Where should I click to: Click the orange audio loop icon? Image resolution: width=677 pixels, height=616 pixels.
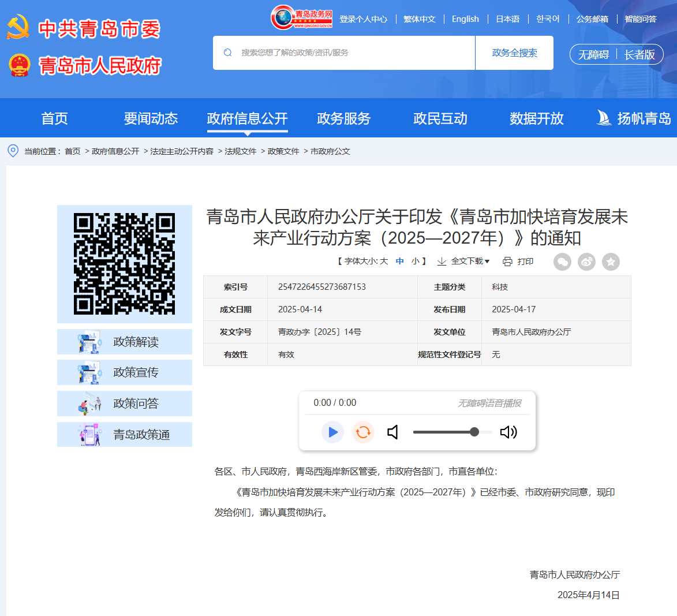tap(363, 432)
